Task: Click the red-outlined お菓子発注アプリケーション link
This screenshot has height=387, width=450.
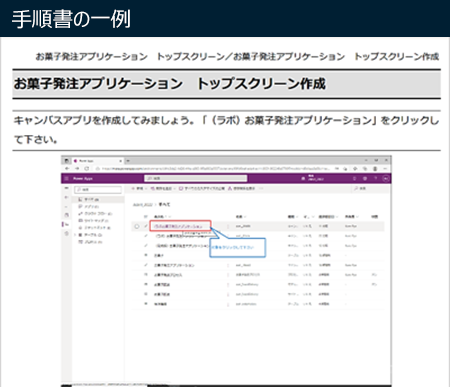Action: [180, 226]
